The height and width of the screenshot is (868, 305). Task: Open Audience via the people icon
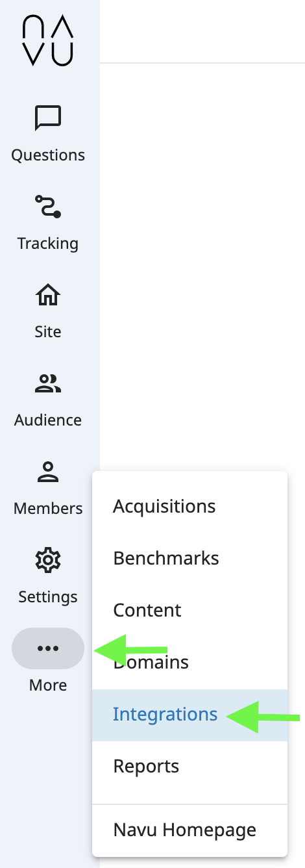coord(48,383)
